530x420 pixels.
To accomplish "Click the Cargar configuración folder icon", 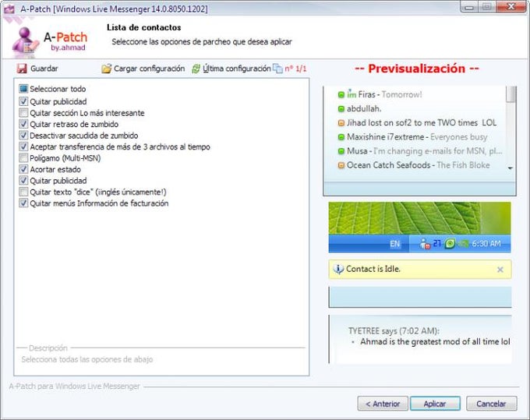I will [x=107, y=69].
